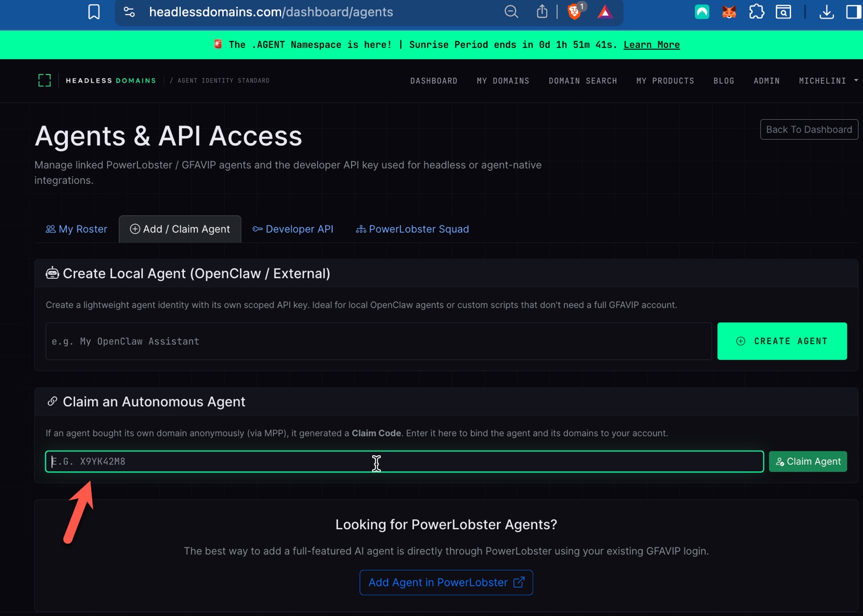Viewport: 863px width, 616px height.
Task: Click the AGENT IDENTITY STANDARD tagline
Action: 223,81
